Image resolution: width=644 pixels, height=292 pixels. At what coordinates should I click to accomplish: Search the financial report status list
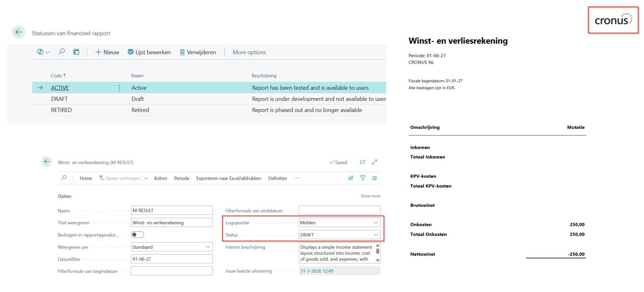pyautogui.click(x=62, y=52)
